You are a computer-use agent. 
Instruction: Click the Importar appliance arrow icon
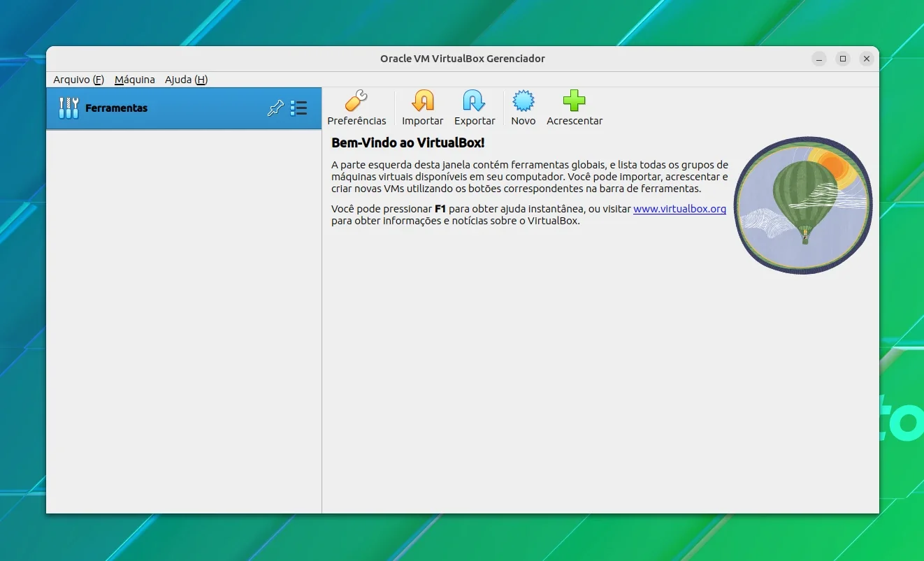click(x=422, y=101)
